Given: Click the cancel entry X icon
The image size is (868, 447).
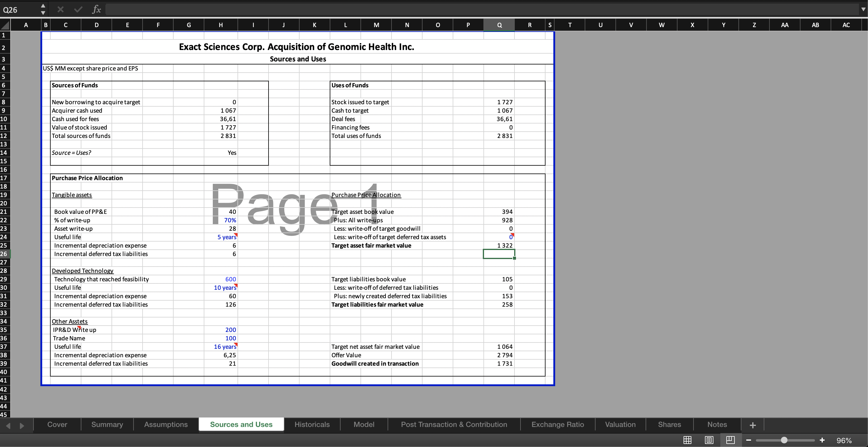Looking at the screenshot, I should [60, 9].
